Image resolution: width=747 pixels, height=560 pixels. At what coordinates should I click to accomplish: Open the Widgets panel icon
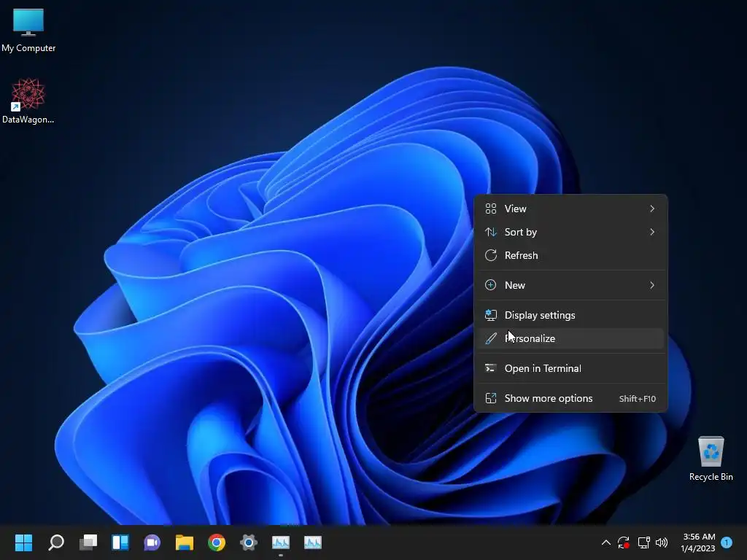(120, 542)
